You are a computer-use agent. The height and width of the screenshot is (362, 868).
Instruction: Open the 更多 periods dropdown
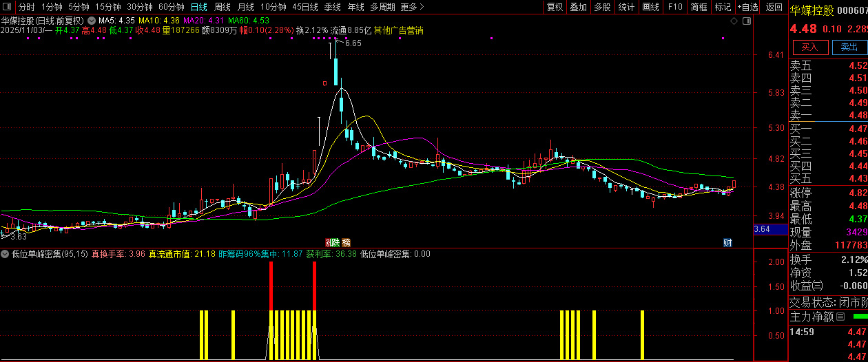point(412,7)
